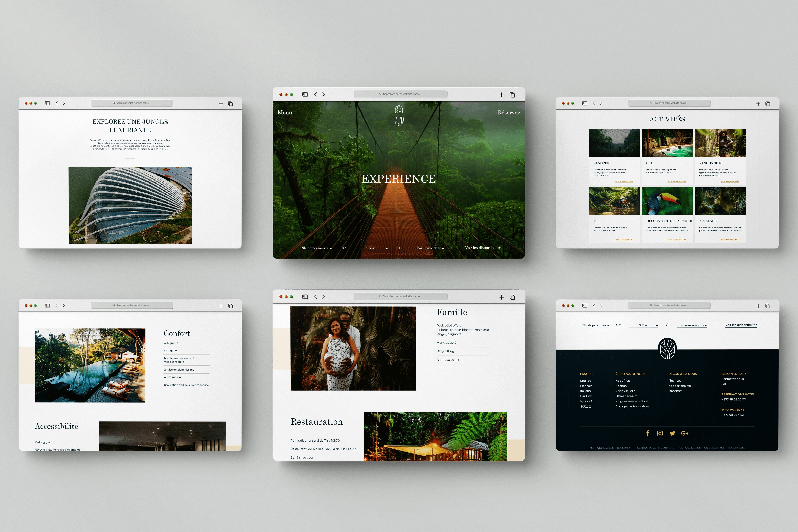Select English in the Langues footer list
The width and height of the screenshot is (798, 532).
585,381
